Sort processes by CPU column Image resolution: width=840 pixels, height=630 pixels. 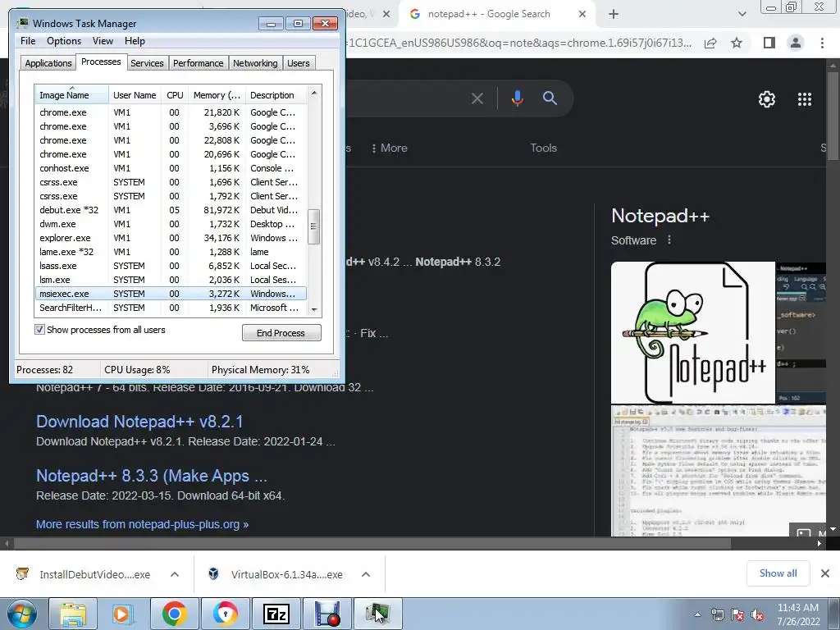coord(175,95)
